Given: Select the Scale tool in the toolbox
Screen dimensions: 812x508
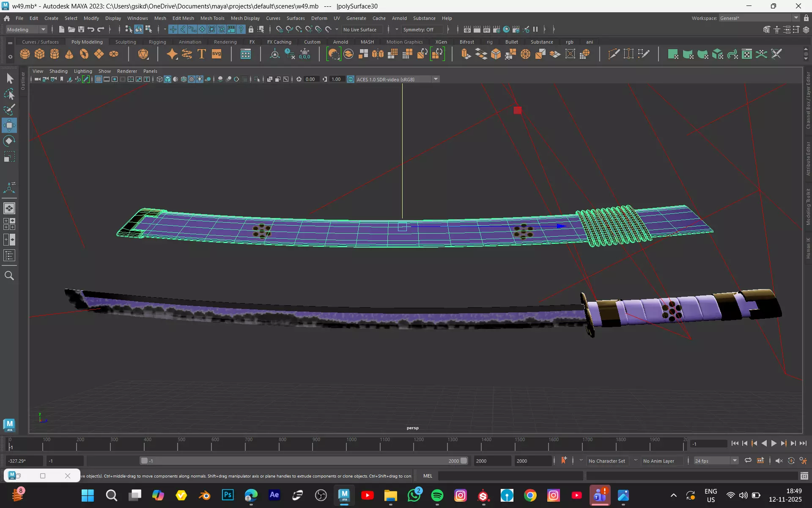Looking at the screenshot, I should pyautogui.click(x=9, y=157).
